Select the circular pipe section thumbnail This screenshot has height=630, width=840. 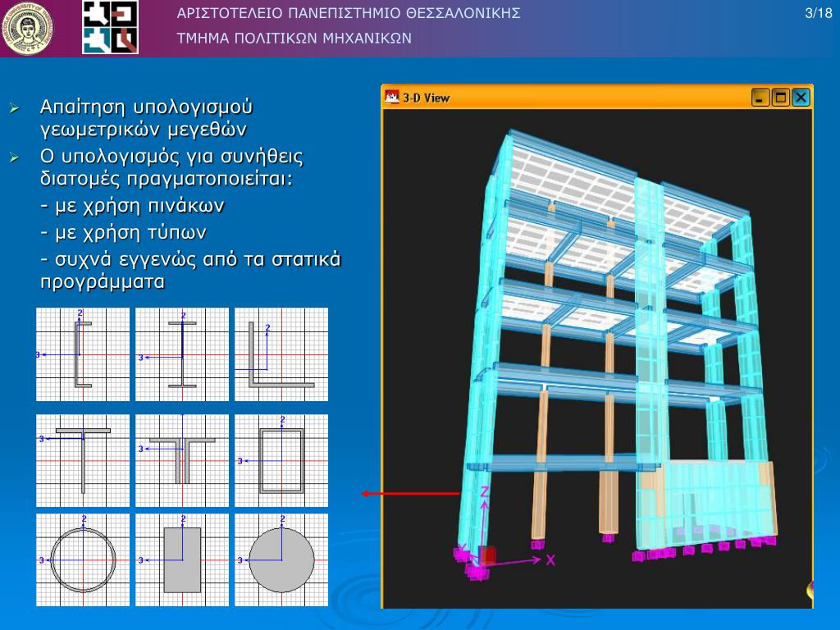tap(83, 560)
